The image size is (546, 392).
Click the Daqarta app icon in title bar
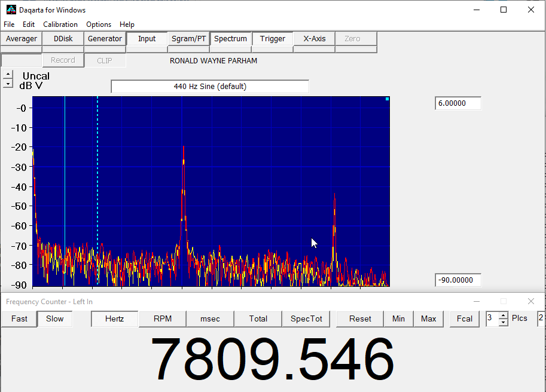[11, 10]
